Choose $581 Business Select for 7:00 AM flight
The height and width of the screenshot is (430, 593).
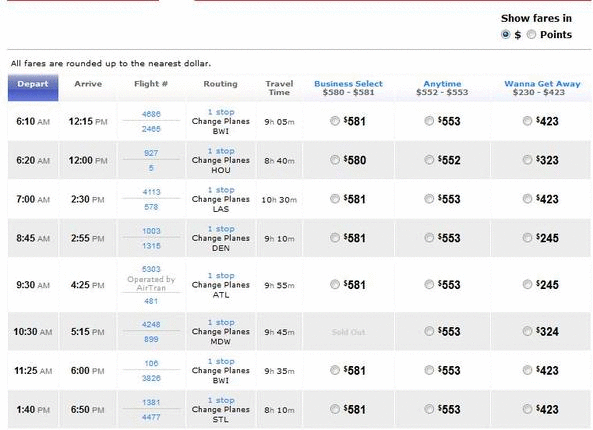tap(335, 199)
